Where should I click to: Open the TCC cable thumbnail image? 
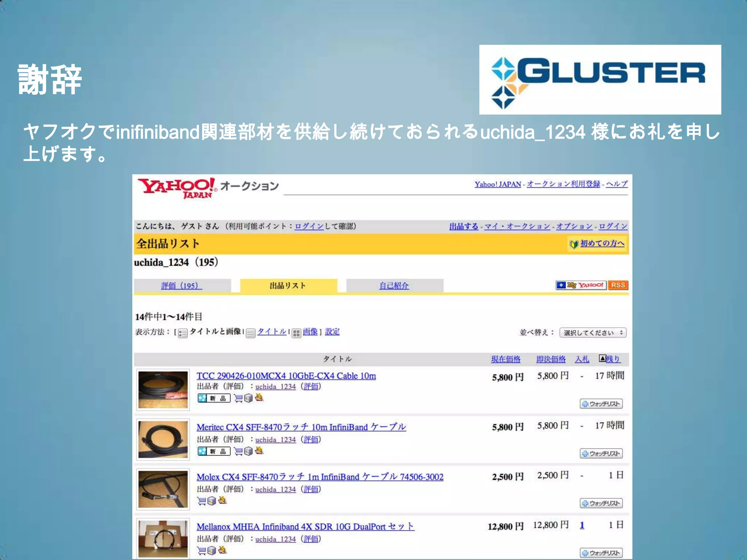coord(163,390)
